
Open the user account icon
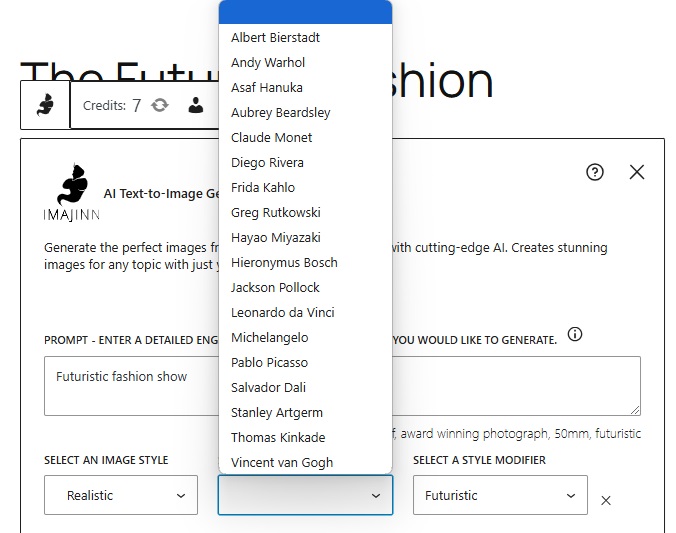pyautogui.click(x=196, y=105)
